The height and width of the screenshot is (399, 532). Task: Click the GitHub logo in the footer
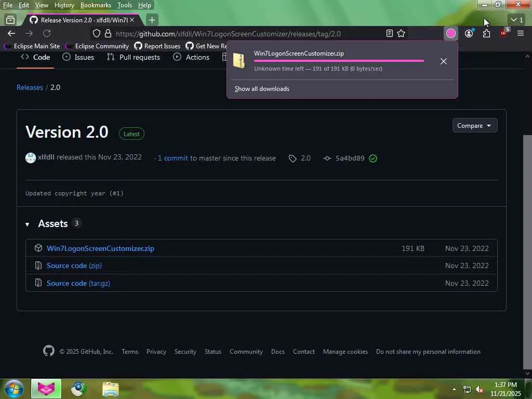[49, 351]
